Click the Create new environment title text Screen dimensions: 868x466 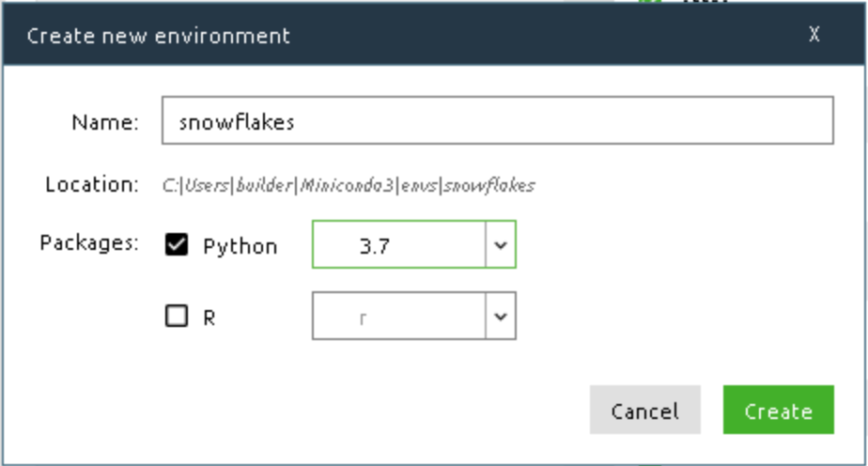tap(158, 37)
